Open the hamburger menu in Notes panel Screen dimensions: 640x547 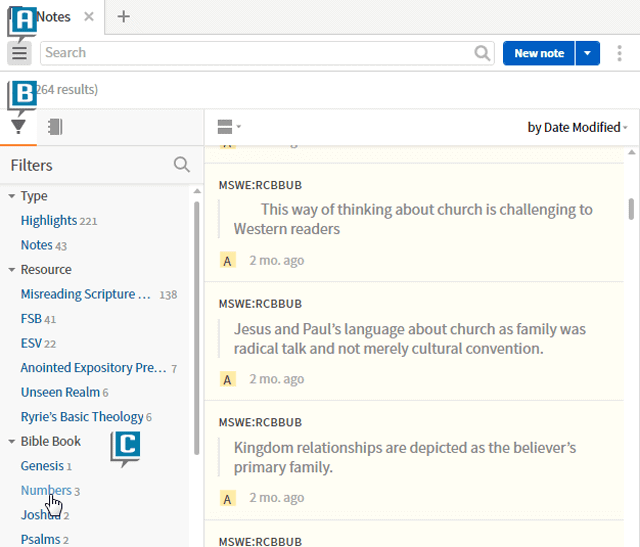[x=19, y=53]
